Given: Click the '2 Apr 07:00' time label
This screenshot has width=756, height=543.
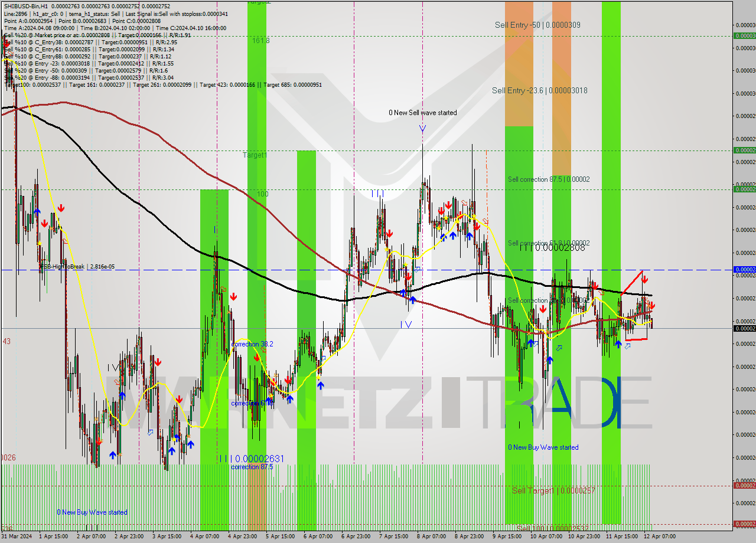Looking at the screenshot, I should click(93, 537).
